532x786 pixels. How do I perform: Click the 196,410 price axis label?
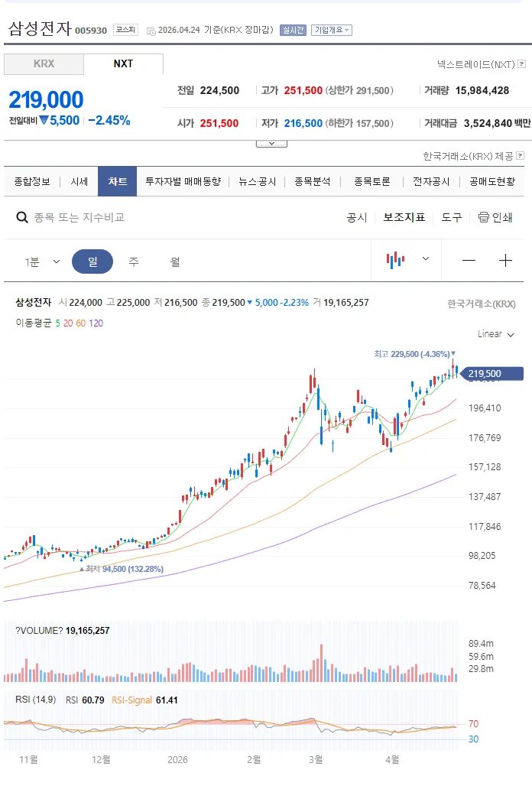click(485, 408)
